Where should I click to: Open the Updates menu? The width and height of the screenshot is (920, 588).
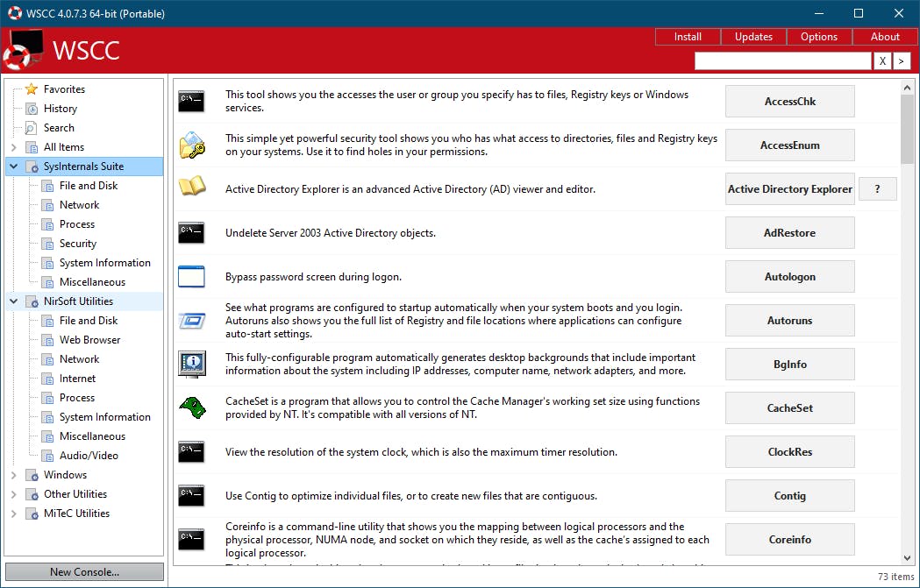[x=753, y=36]
